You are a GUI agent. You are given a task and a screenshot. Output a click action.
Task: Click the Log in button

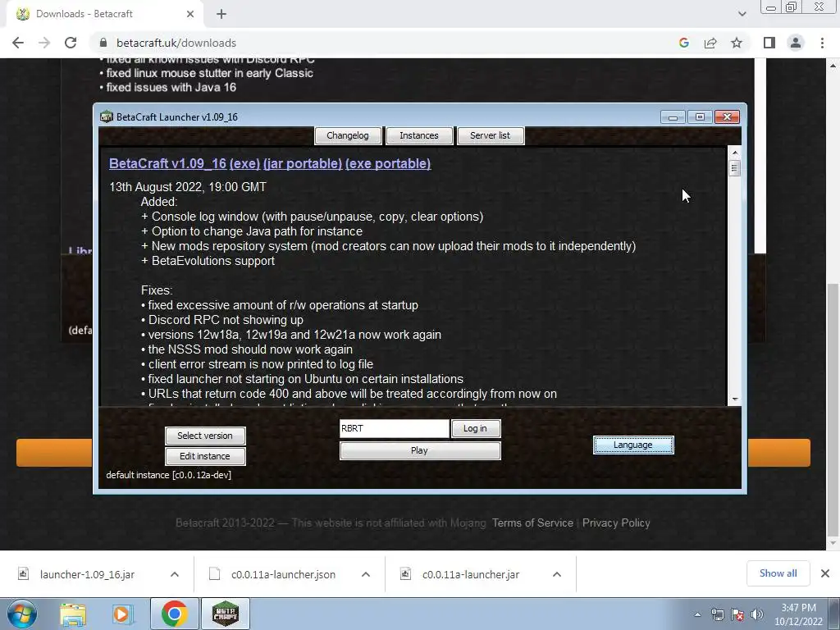coord(475,428)
